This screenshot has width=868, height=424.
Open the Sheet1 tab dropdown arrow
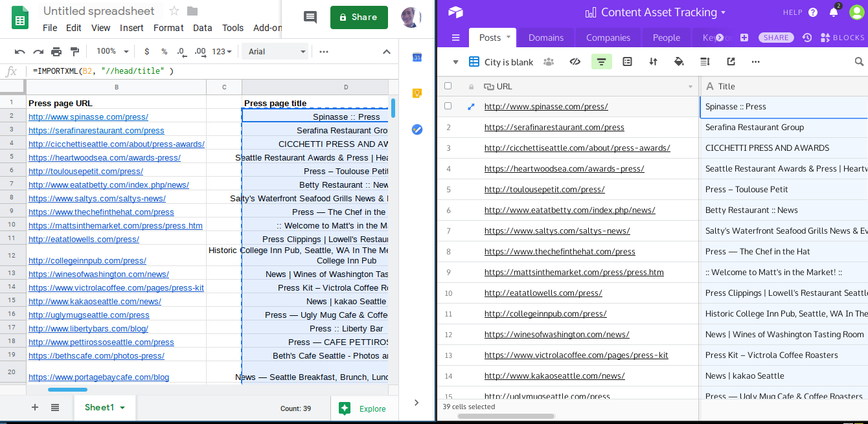coord(122,408)
